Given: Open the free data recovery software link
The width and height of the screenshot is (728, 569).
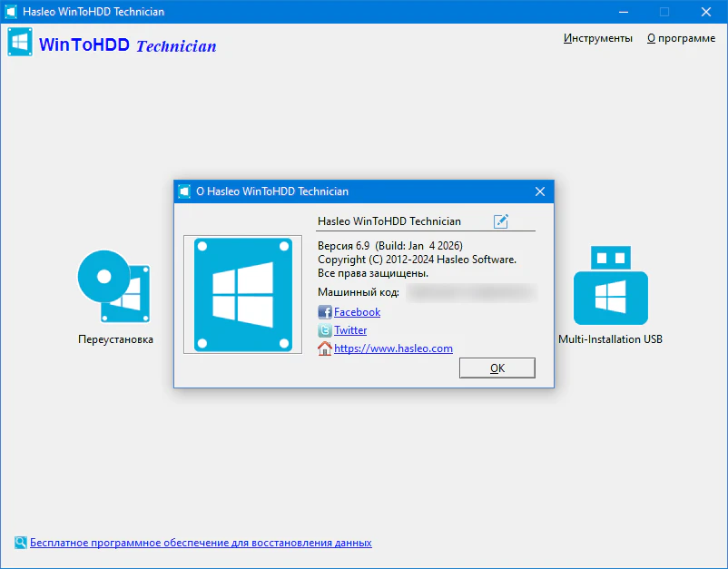Looking at the screenshot, I should tap(201, 543).
